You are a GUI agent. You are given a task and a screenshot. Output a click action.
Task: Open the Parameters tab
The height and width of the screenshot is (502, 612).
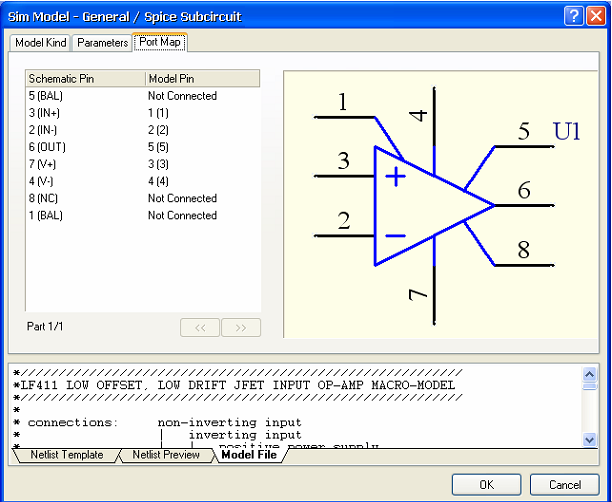point(102,43)
